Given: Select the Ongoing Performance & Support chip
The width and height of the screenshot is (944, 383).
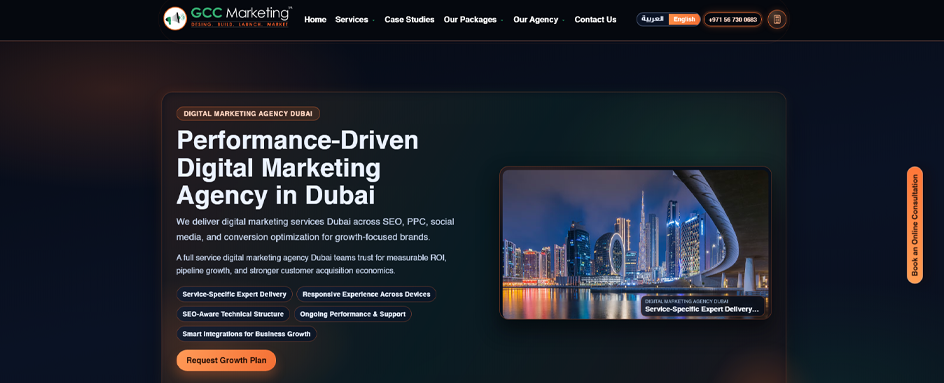Looking at the screenshot, I should pos(352,314).
